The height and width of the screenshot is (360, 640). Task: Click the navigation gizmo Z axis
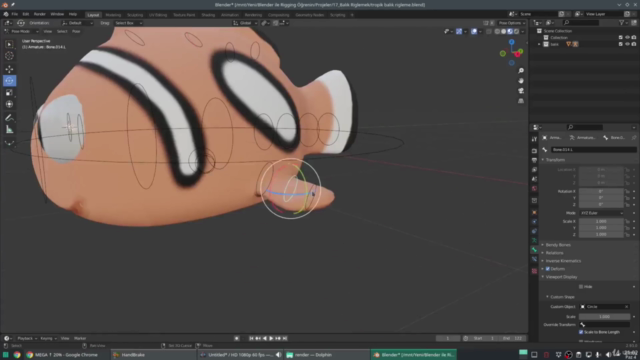point(511,42)
